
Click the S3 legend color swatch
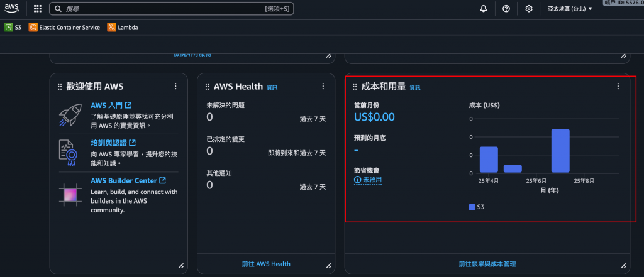(x=472, y=207)
